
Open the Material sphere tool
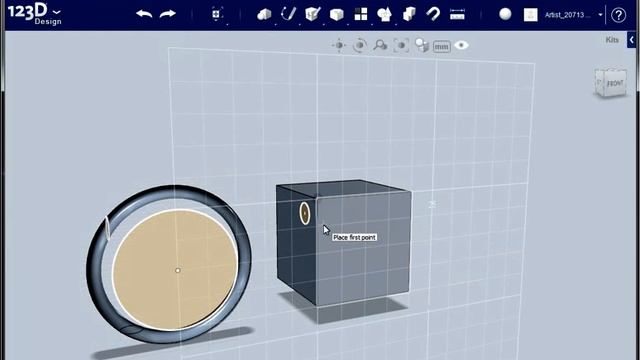pyautogui.click(x=505, y=14)
